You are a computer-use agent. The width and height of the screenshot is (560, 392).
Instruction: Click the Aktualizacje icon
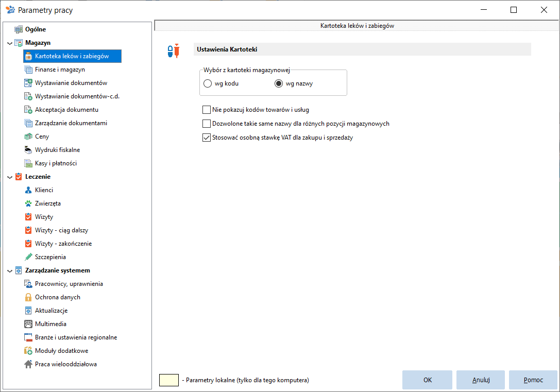point(28,311)
